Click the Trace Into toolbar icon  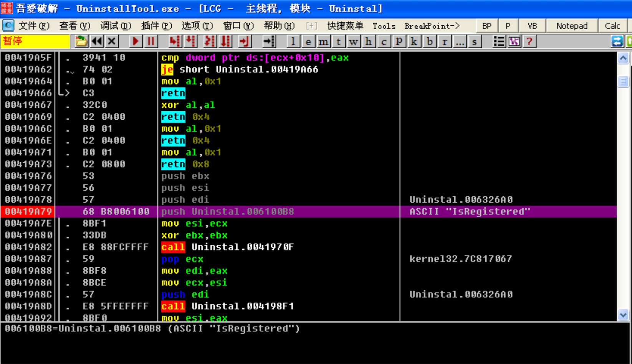point(210,41)
